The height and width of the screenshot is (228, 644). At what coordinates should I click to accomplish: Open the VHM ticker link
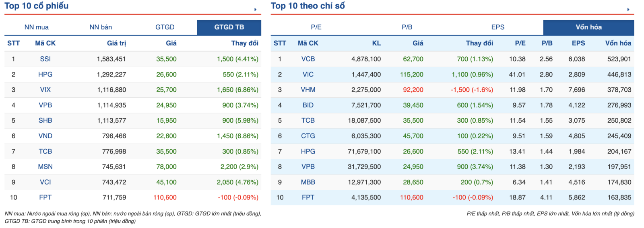click(308, 90)
